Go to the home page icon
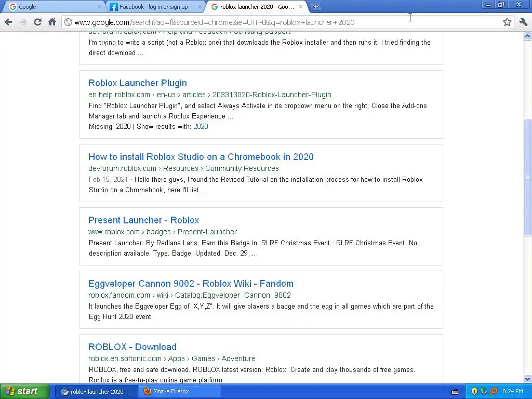Image resolution: width=532 pixels, height=399 pixels. pos(52,22)
